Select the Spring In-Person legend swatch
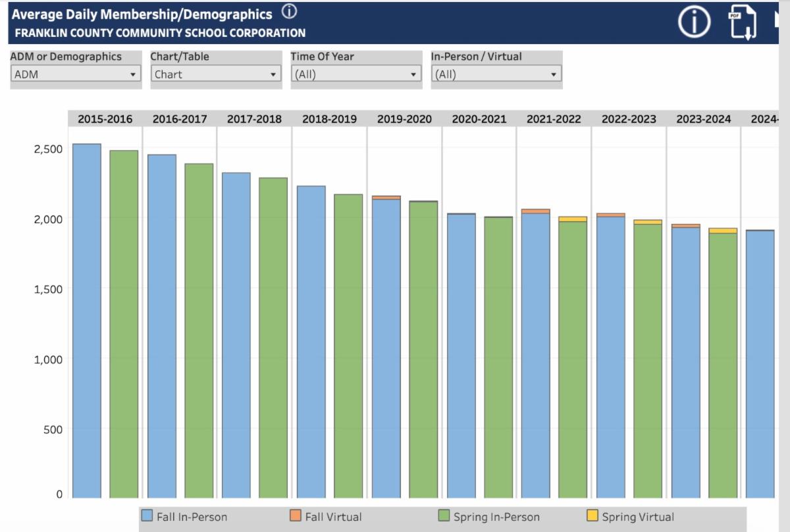The height and width of the screenshot is (532, 790). click(444, 516)
